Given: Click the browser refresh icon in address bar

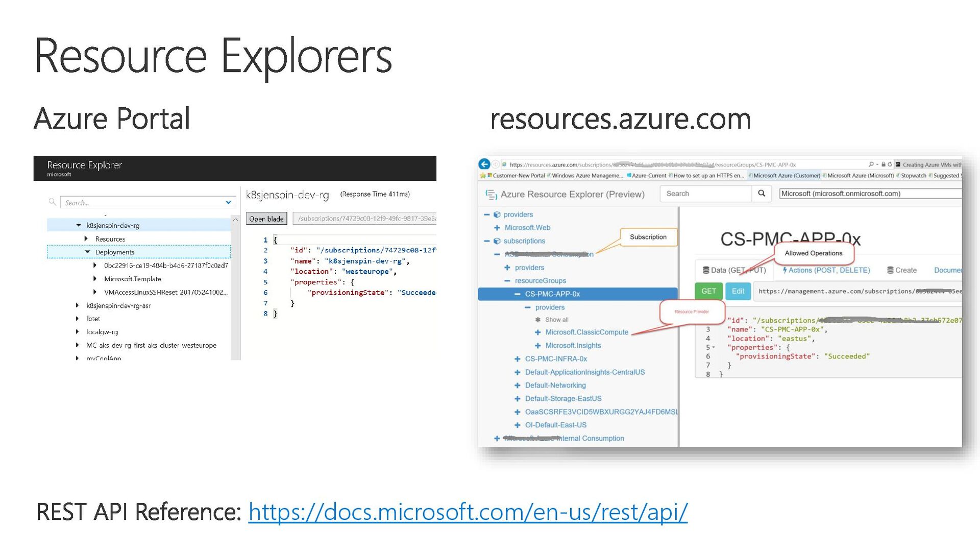Looking at the screenshot, I should [890, 164].
